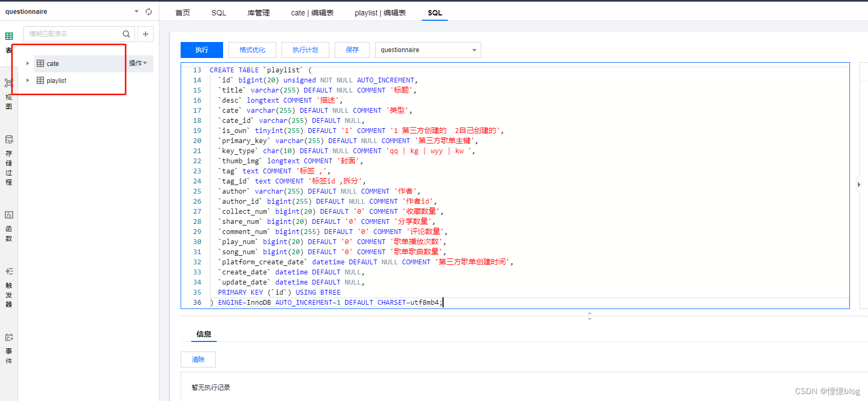Expand the playlist table tree node
This screenshot has width=868, height=401.
click(28, 80)
